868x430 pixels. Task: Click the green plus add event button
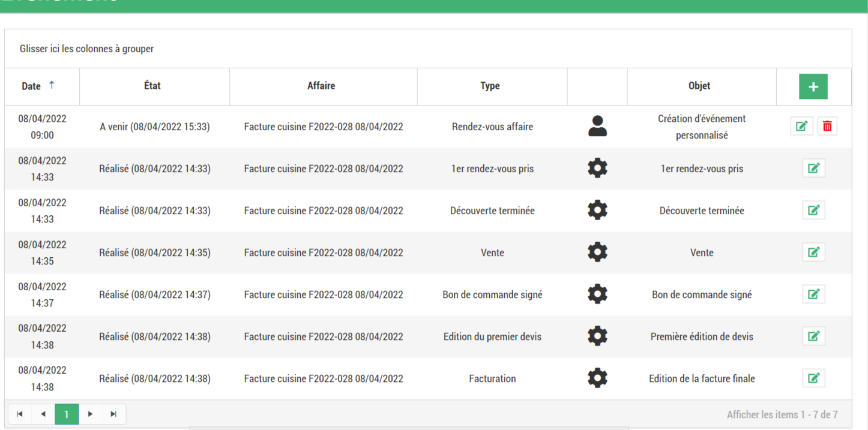[x=813, y=87]
